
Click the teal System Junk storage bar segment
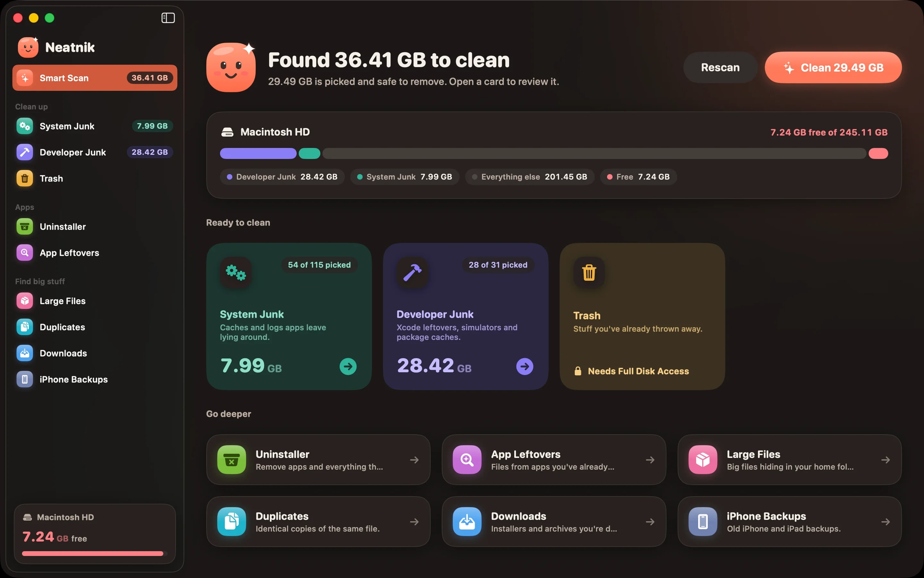pyautogui.click(x=309, y=153)
